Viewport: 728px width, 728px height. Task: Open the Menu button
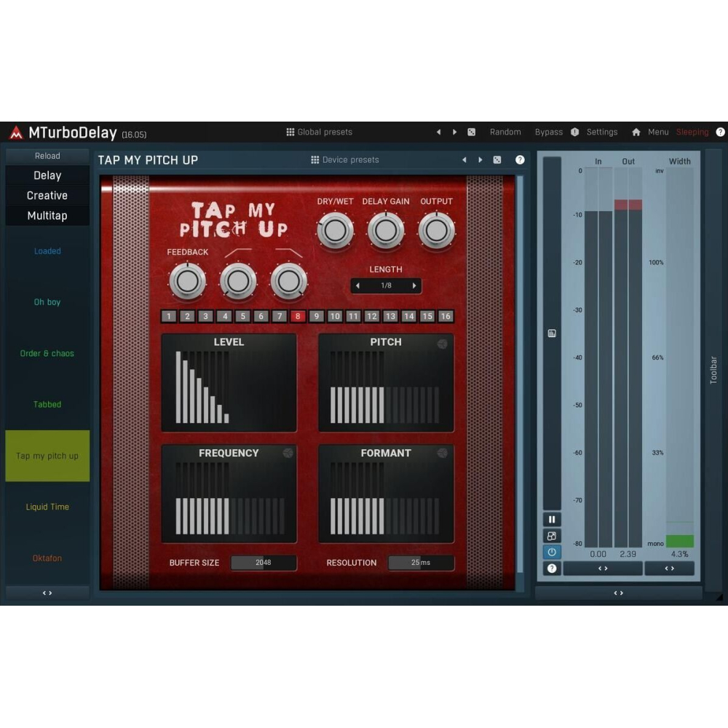tap(658, 132)
